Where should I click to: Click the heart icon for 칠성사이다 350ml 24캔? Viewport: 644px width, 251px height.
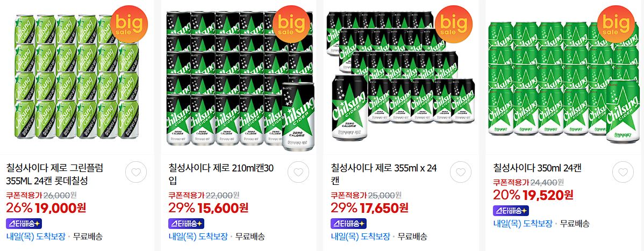[x=622, y=172]
